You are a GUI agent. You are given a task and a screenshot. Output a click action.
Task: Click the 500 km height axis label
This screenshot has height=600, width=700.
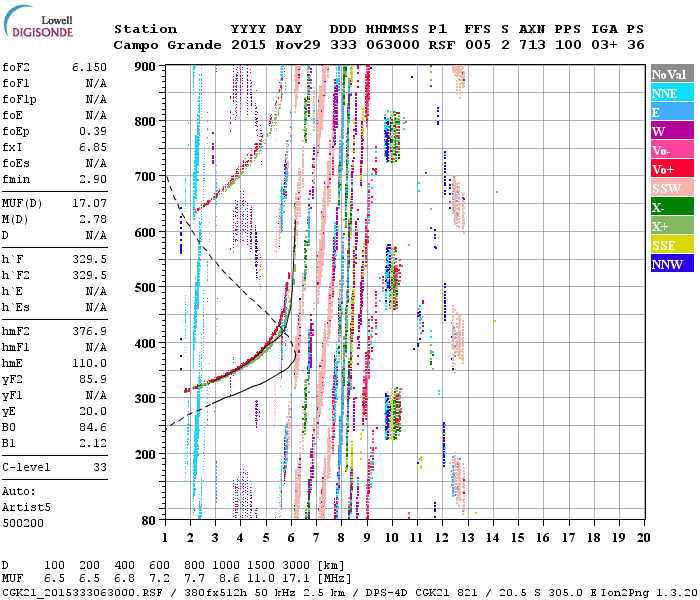145,288
